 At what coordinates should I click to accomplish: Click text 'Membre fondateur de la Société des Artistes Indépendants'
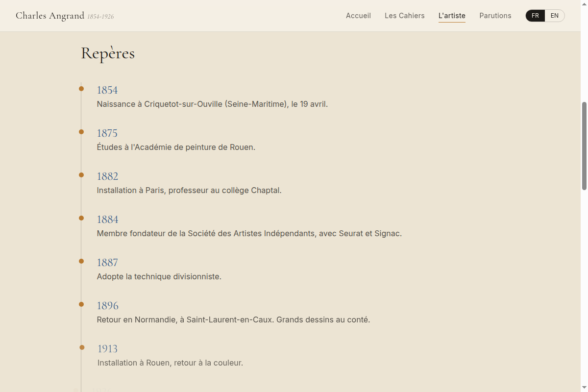coord(206,233)
